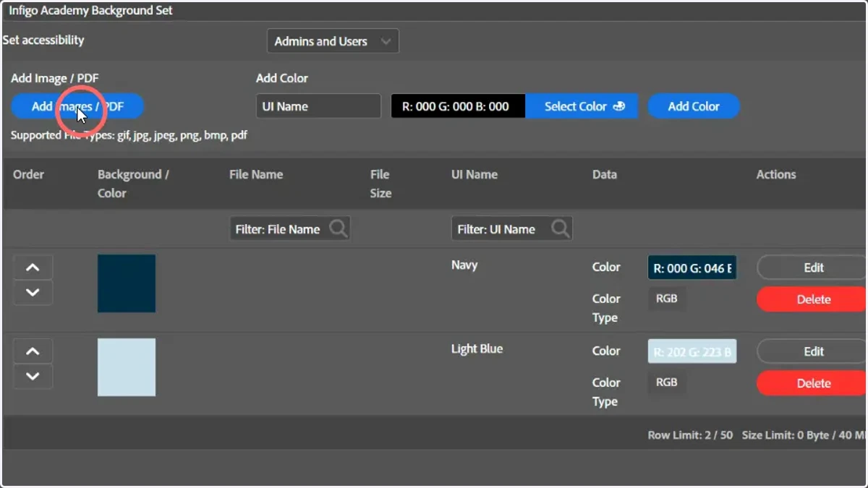Viewport: 868px width, 488px height.
Task: Click the Size Limit status text
Action: (804, 435)
